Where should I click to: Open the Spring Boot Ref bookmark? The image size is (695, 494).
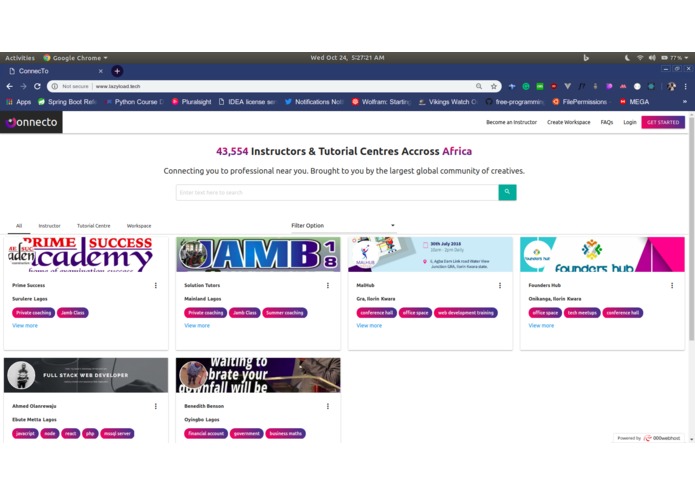pyautogui.click(x=67, y=102)
